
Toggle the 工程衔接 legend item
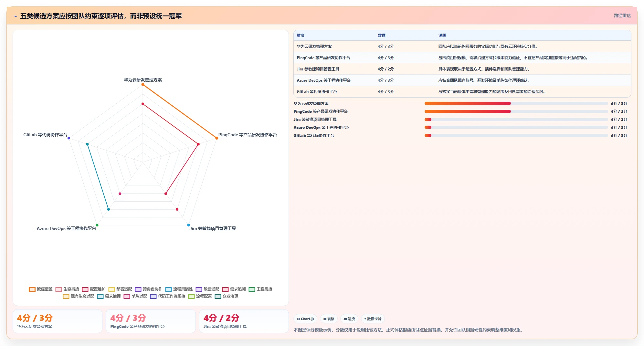(x=260, y=289)
